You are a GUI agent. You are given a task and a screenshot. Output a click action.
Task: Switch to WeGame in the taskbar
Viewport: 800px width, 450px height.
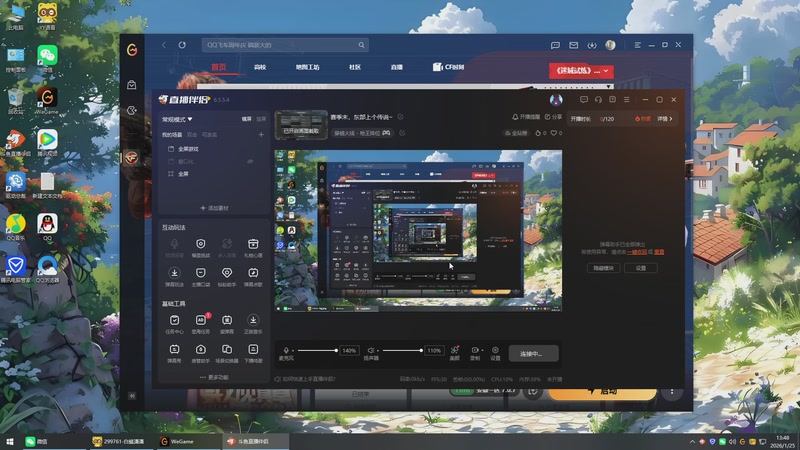[x=187, y=441]
